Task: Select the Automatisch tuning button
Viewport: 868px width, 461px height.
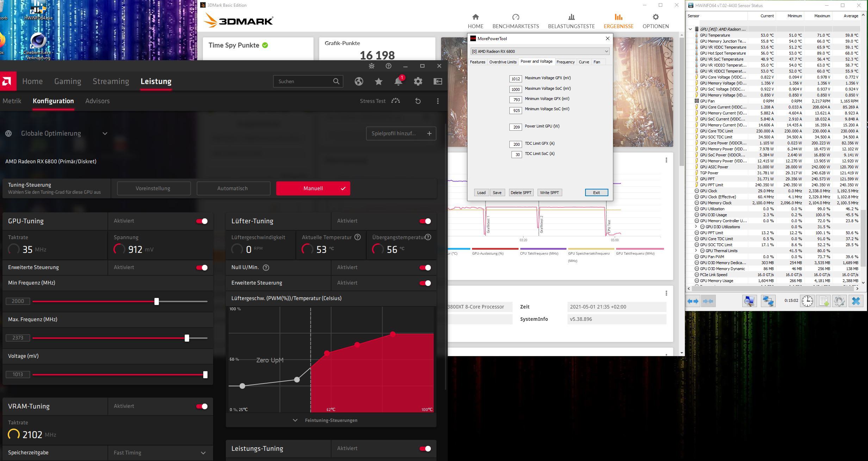Action: (x=232, y=188)
